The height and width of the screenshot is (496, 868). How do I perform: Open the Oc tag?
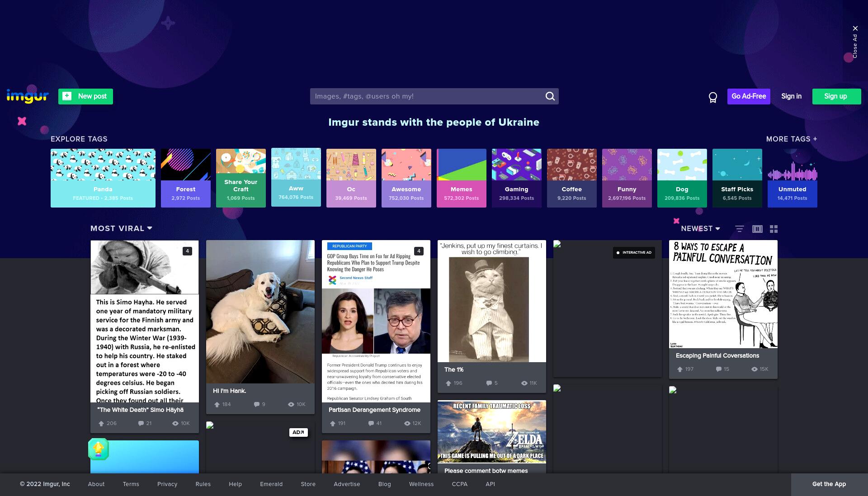[x=351, y=178]
